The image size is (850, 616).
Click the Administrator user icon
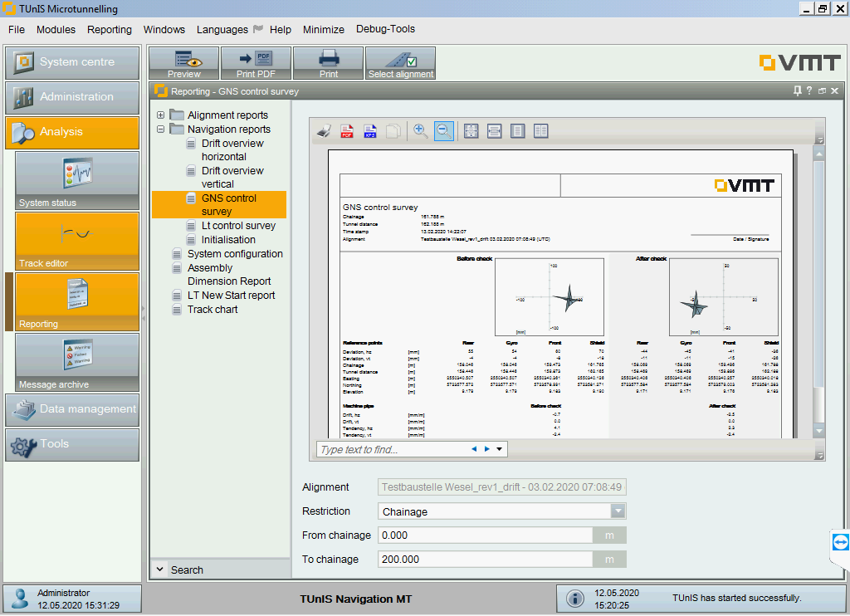[x=21, y=599]
